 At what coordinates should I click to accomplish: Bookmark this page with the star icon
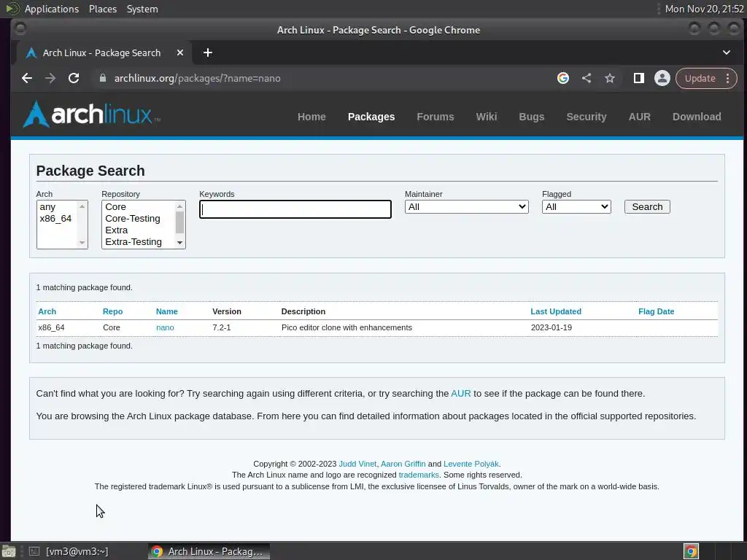(610, 78)
